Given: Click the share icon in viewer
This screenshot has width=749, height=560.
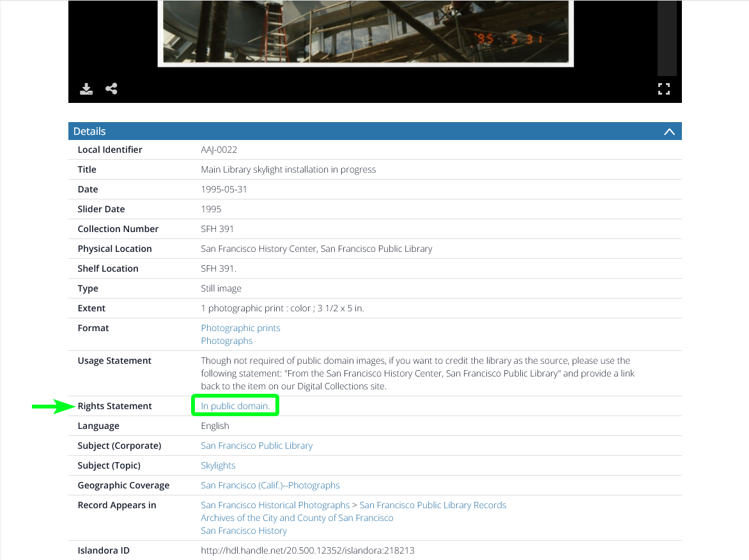Looking at the screenshot, I should [x=112, y=89].
